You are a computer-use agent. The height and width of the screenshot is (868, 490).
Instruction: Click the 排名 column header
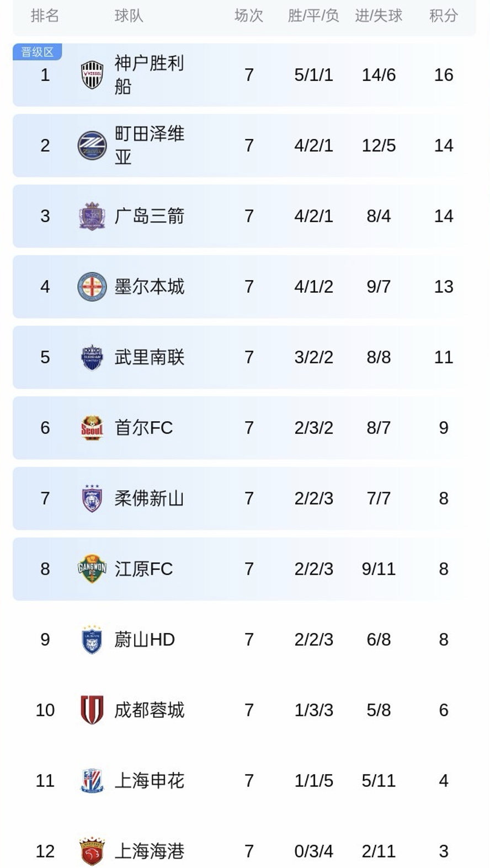45,15
